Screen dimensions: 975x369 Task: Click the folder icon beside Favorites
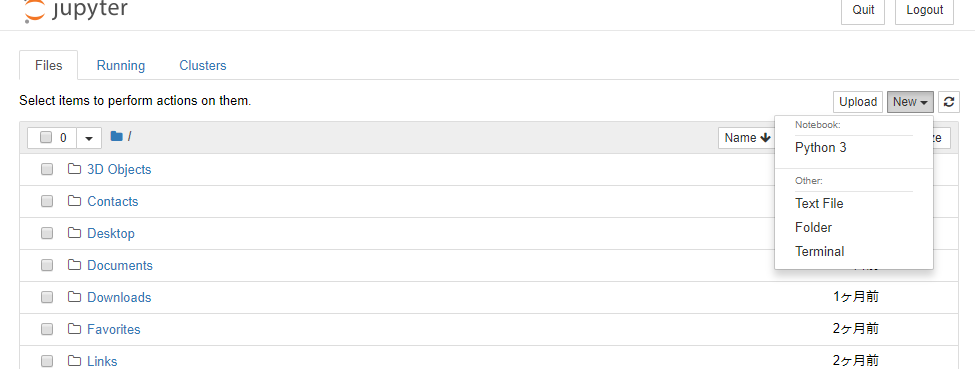75,329
